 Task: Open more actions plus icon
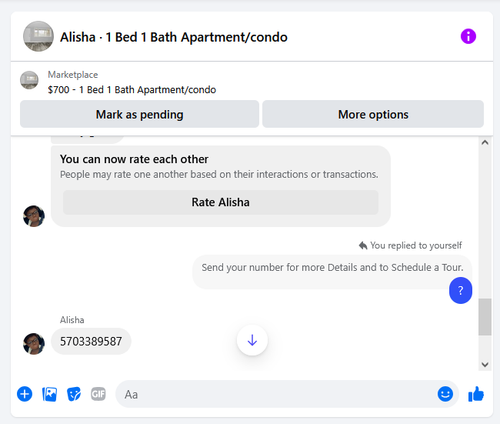(x=25, y=394)
